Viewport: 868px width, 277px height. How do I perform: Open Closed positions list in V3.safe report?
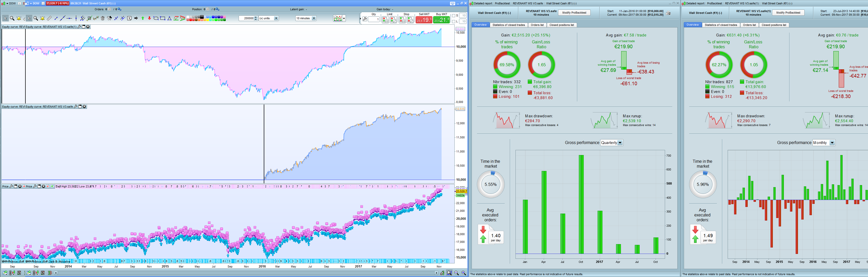pyautogui.click(x=562, y=25)
